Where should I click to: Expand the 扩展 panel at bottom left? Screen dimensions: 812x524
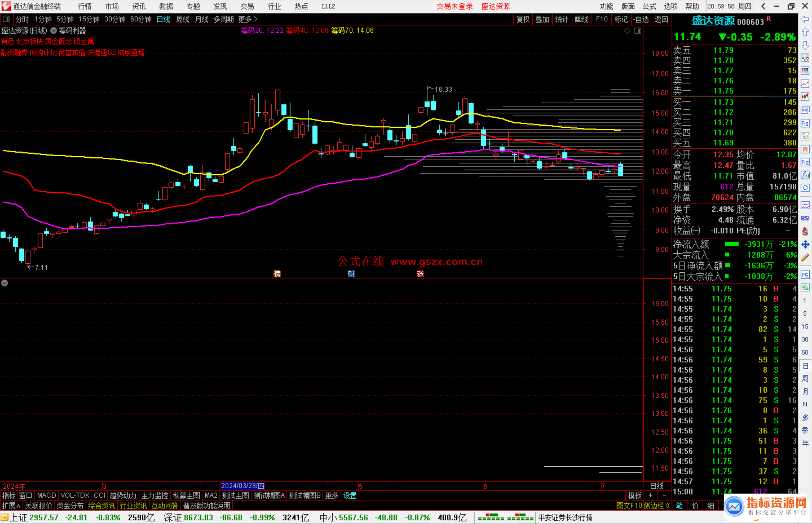[11, 506]
